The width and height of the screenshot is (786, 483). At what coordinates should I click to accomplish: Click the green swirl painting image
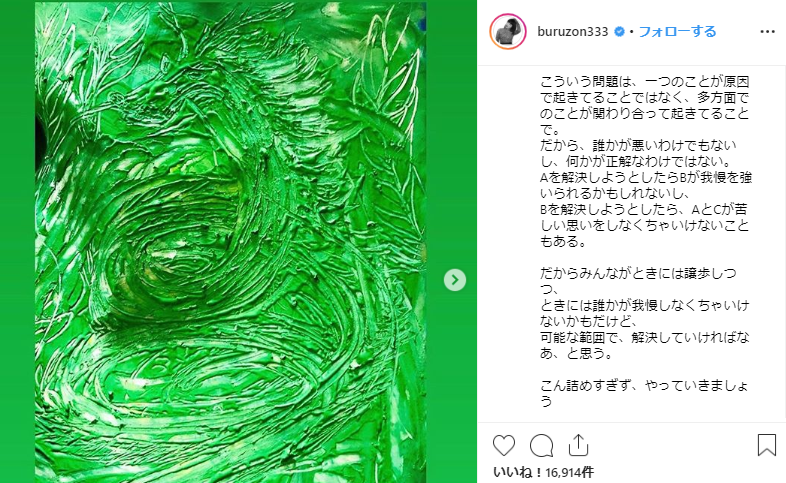[x=231, y=243]
